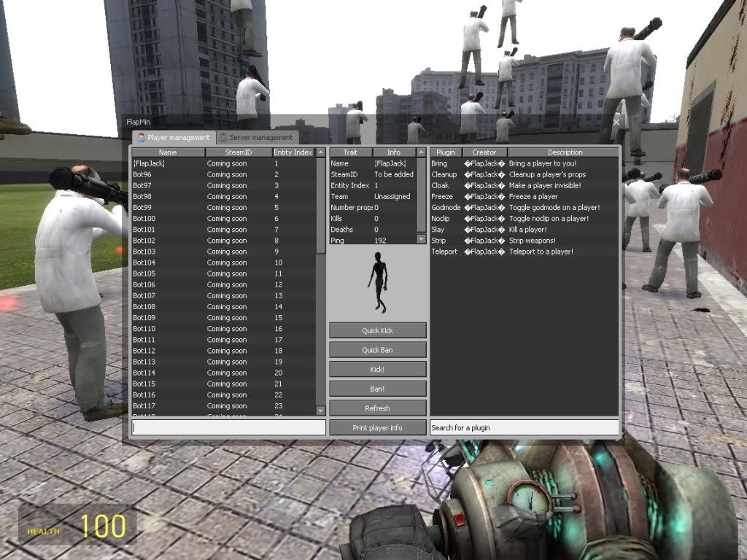Sort players by Entity Index column header

pyautogui.click(x=293, y=152)
